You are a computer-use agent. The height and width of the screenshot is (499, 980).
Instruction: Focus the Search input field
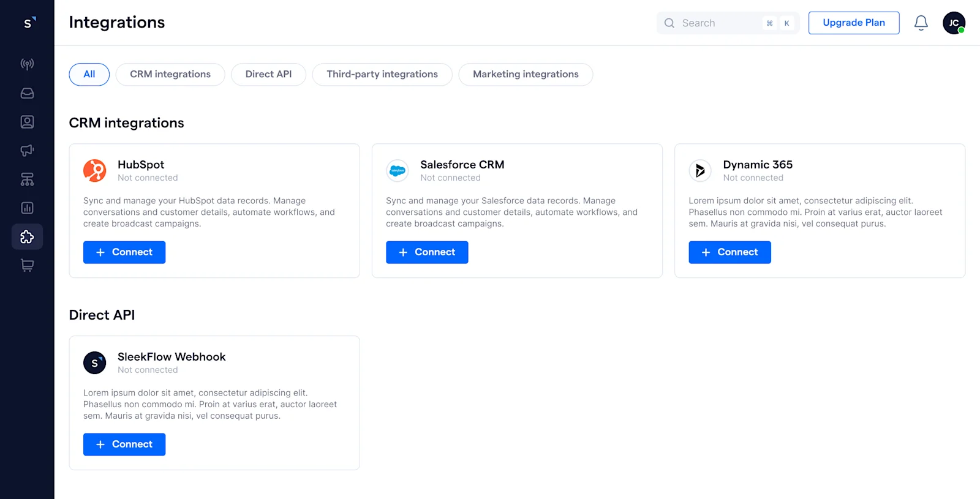coord(728,23)
